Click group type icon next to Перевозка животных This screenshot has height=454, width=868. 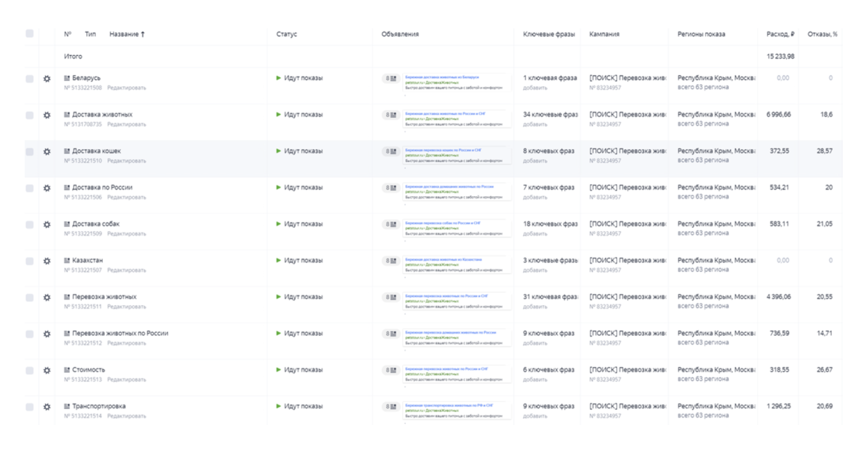point(67,297)
